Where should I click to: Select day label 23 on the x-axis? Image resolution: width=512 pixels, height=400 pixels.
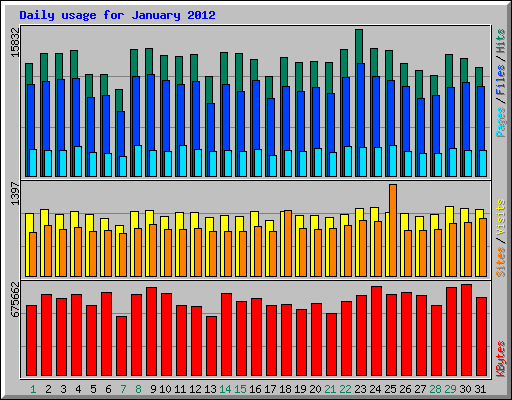coord(360,389)
